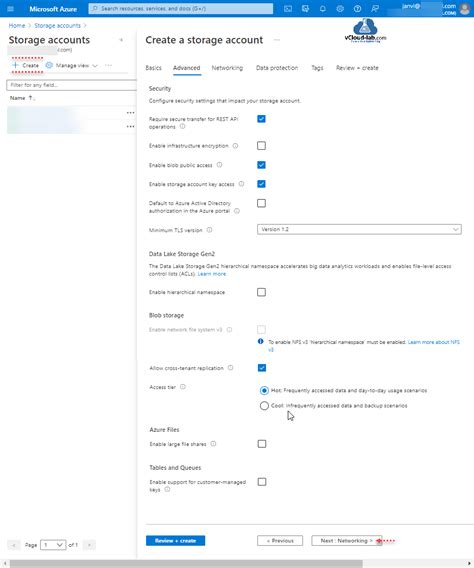Screen dimensions: 474x568
Task: Go to next page arrow in pager
Action: (x=89, y=544)
